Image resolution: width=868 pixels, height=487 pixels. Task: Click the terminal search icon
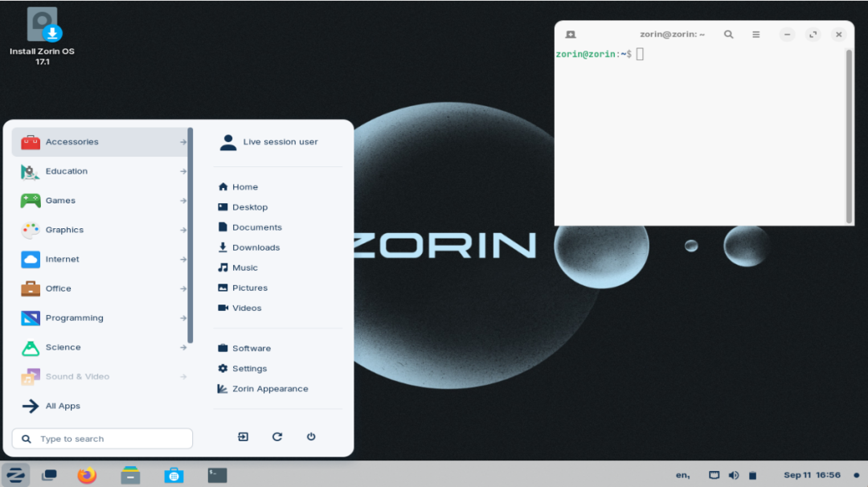pos(728,35)
